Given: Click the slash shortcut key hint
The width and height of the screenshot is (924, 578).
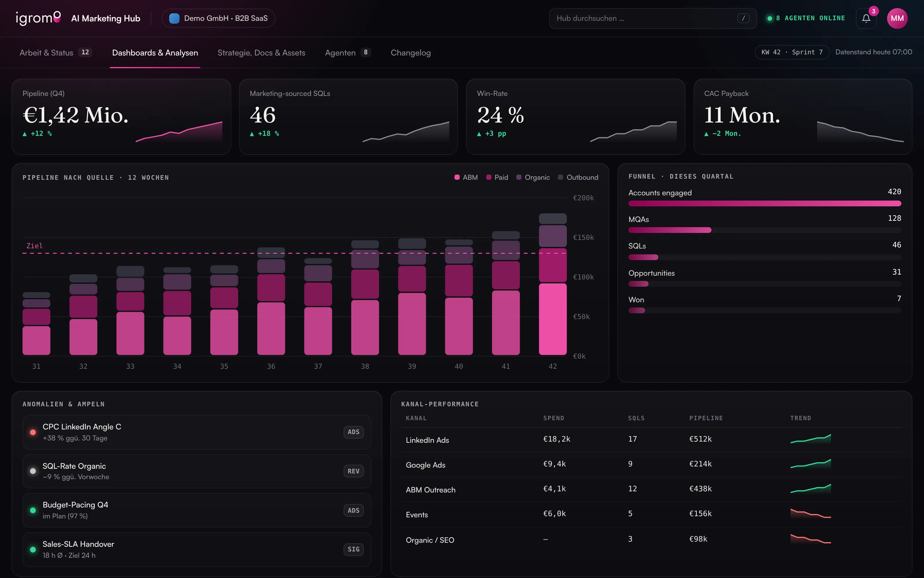Looking at the screenshot, I should (743, 18).
